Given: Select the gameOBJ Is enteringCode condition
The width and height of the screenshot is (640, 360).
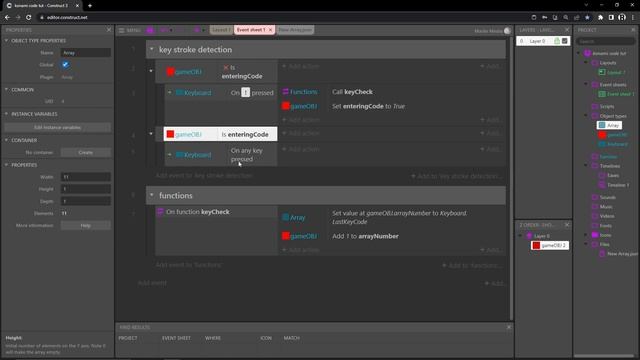Looking at the screenshot, I should click(x=220, y=134).
